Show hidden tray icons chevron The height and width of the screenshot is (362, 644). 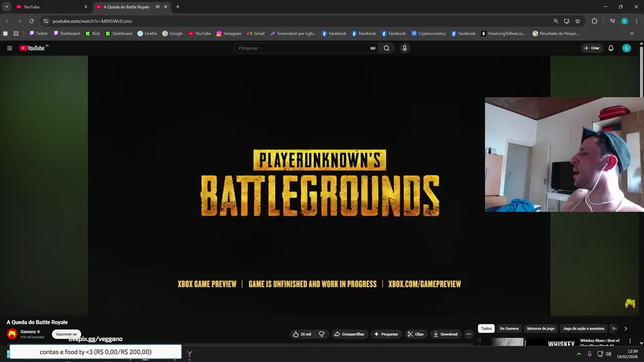[x=579, y=354]
